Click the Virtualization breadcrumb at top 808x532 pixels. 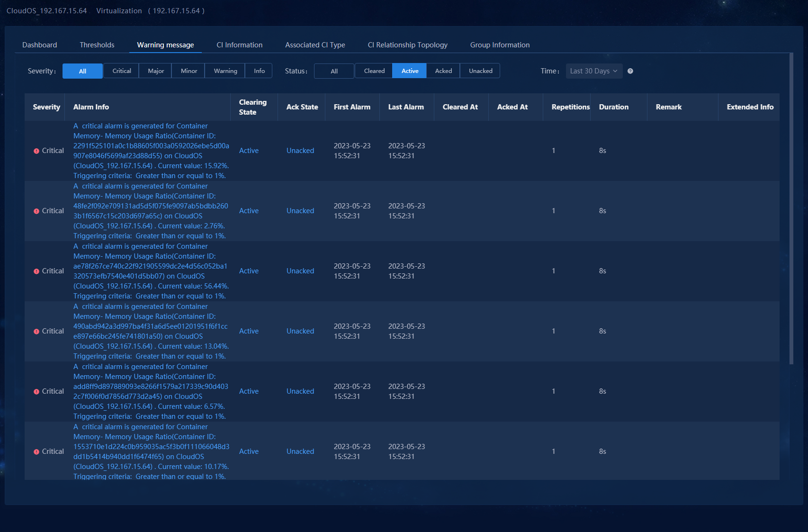tap(119, 10)
